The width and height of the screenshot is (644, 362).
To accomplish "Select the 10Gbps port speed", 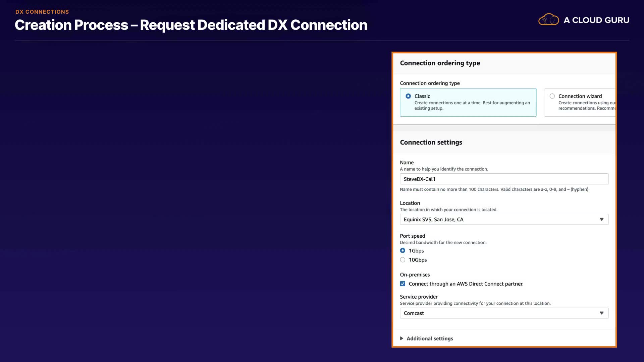I will pyautogui.click(x=402, y=260).
